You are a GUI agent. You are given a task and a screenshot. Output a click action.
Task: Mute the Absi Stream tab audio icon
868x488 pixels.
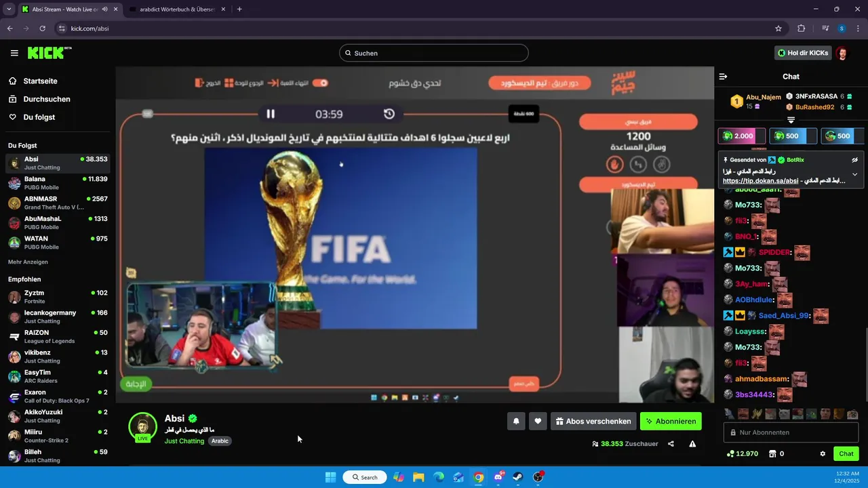[x=104, y=9]
